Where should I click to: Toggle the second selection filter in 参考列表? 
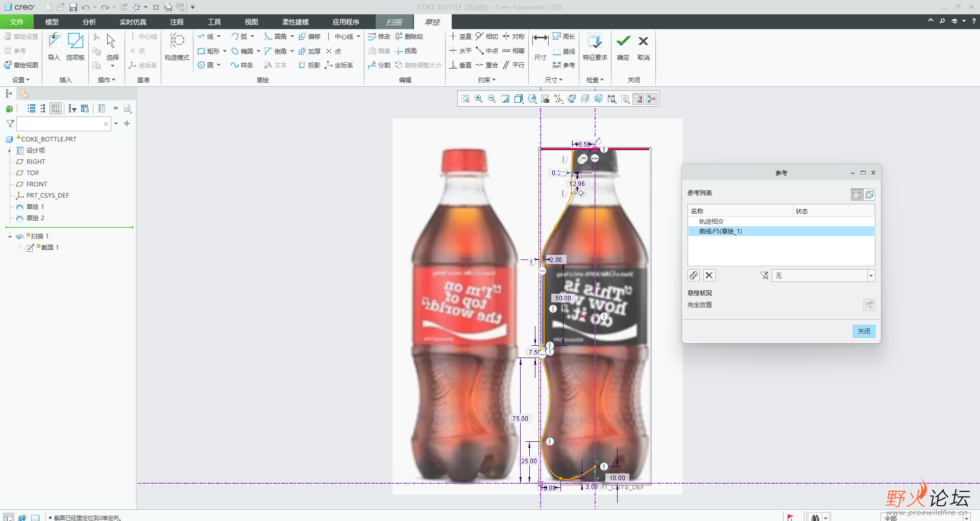[870, 195]
